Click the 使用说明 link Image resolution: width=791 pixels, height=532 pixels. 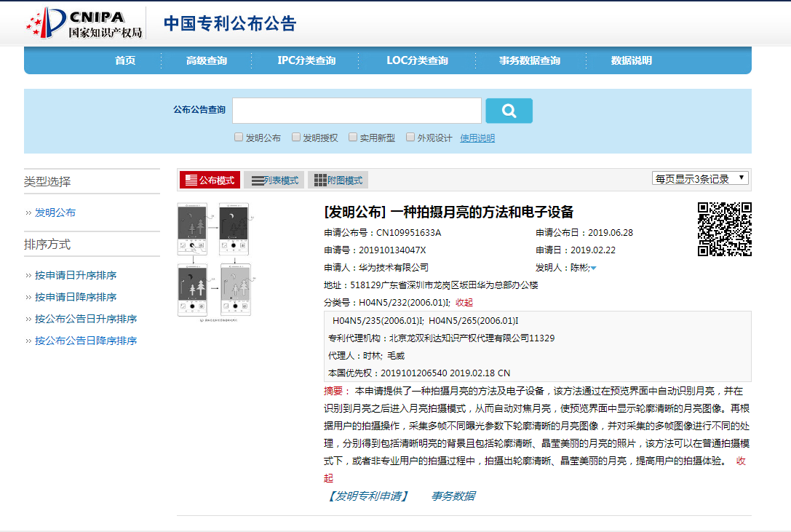coord(477,138)
